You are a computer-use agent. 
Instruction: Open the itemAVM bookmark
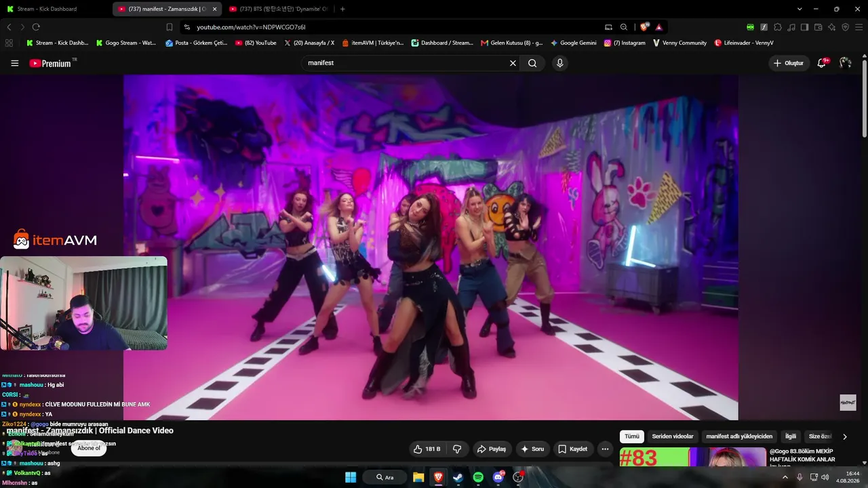point(372,43)
